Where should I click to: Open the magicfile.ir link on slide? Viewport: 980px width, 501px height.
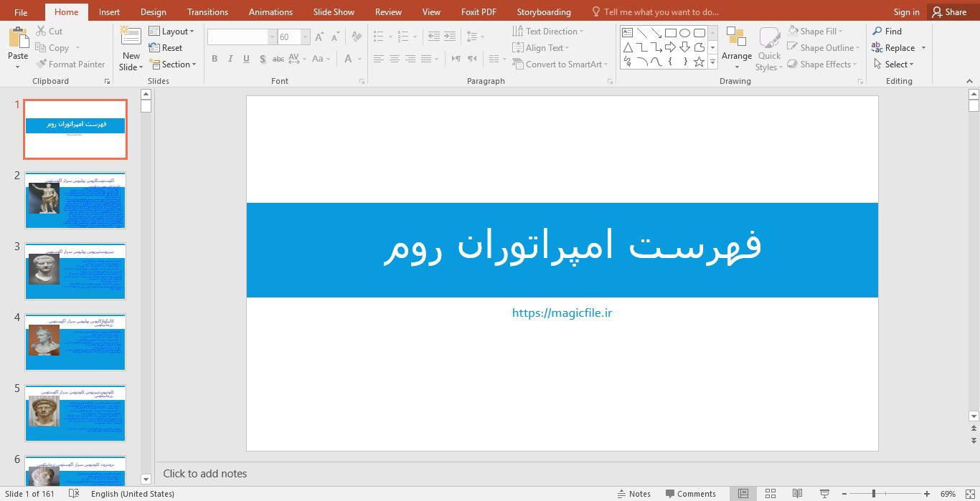562,313
